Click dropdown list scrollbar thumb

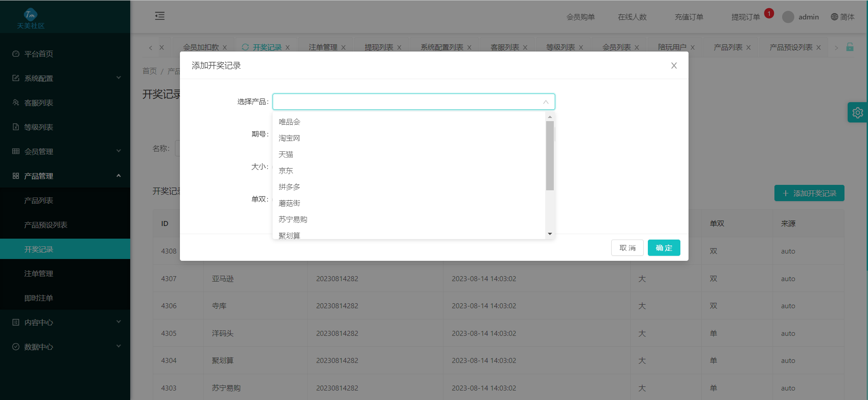point(550,155)
